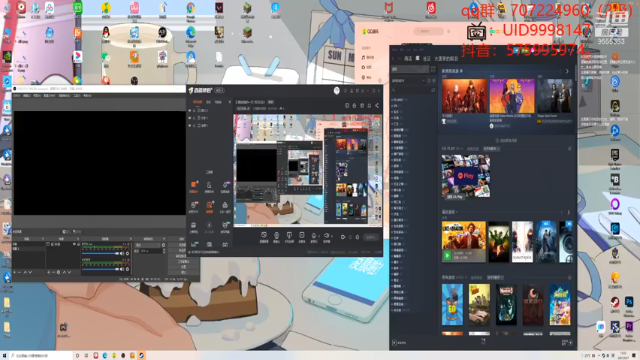
Task: Next arrow on Steam featured news carousel
Action: click(x=567, y=71)
